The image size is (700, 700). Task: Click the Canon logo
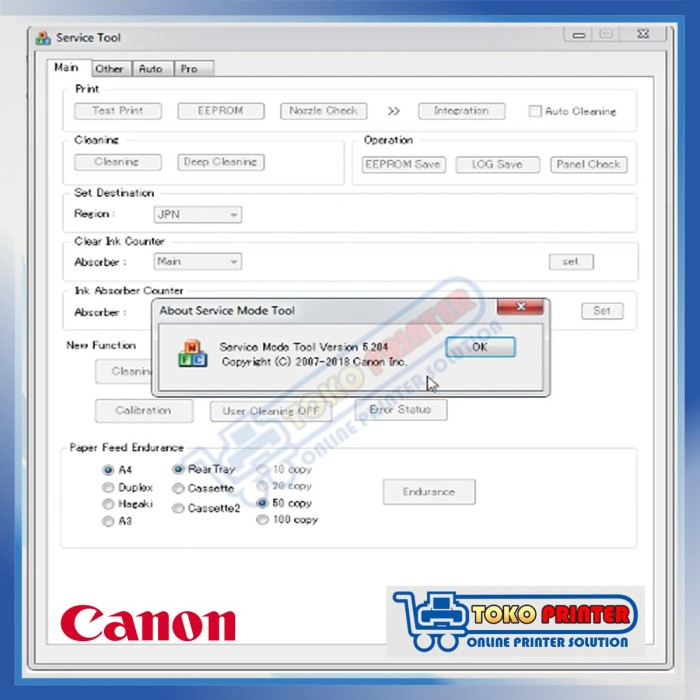click(148, 623)
